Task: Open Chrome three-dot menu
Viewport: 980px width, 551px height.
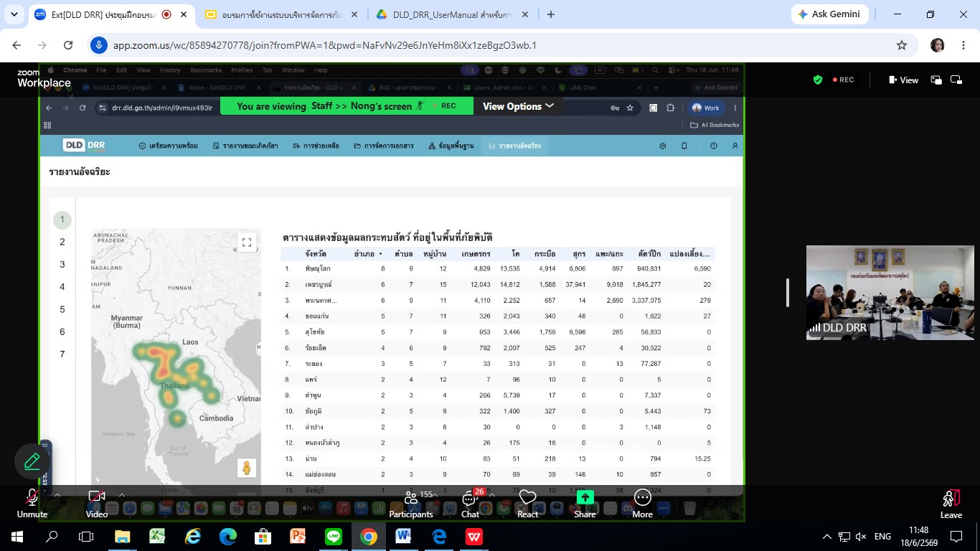Action: [963, 45]
